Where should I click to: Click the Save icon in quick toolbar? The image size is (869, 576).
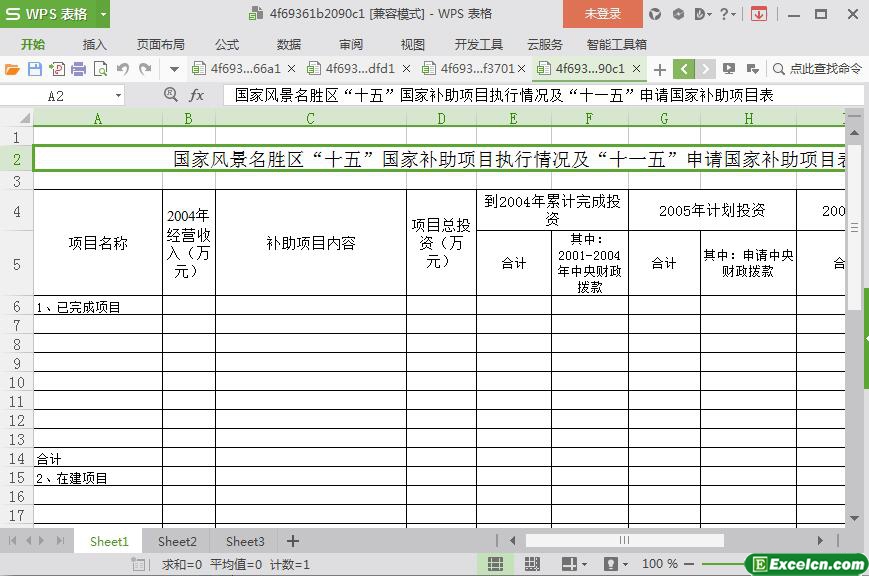(x=34, y=69)
